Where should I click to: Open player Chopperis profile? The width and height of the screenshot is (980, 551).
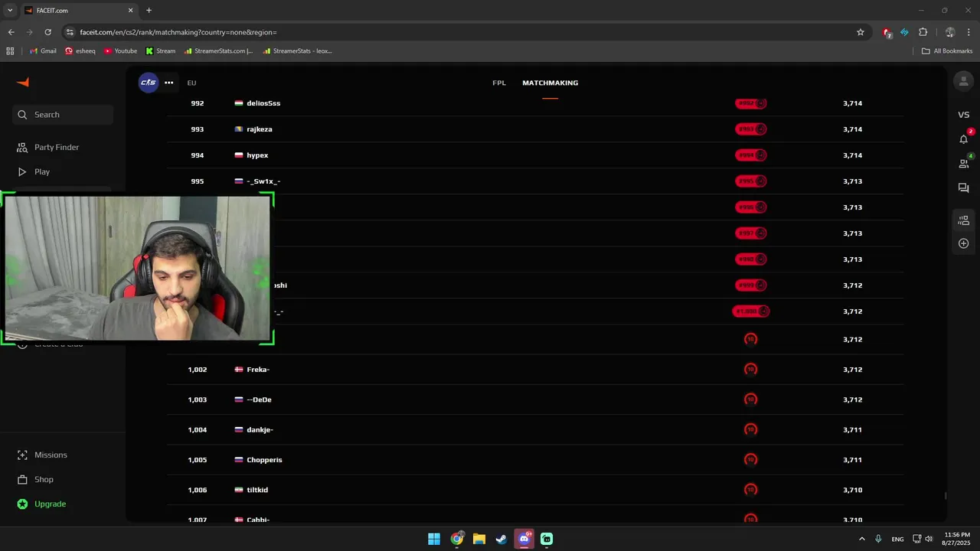pos(264,460)
